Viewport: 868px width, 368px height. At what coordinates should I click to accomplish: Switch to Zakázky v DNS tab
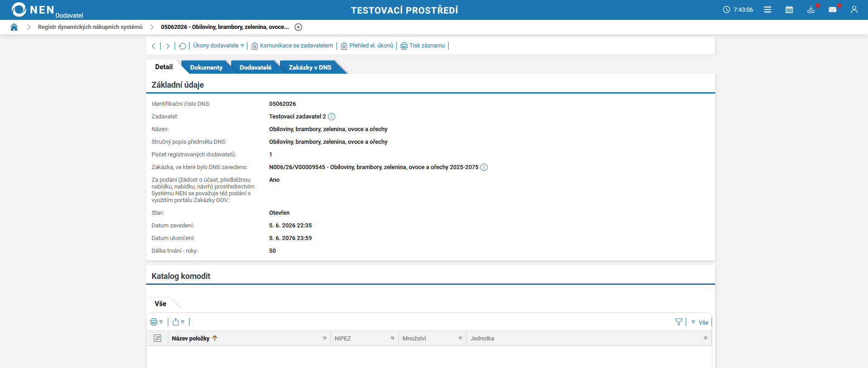(310, 67)
